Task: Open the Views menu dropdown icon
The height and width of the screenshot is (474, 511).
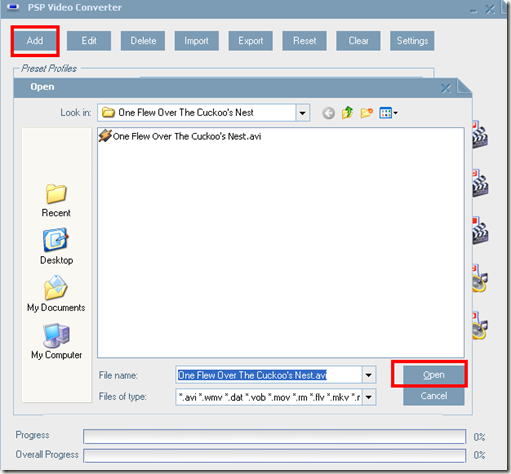Action: 388,113
